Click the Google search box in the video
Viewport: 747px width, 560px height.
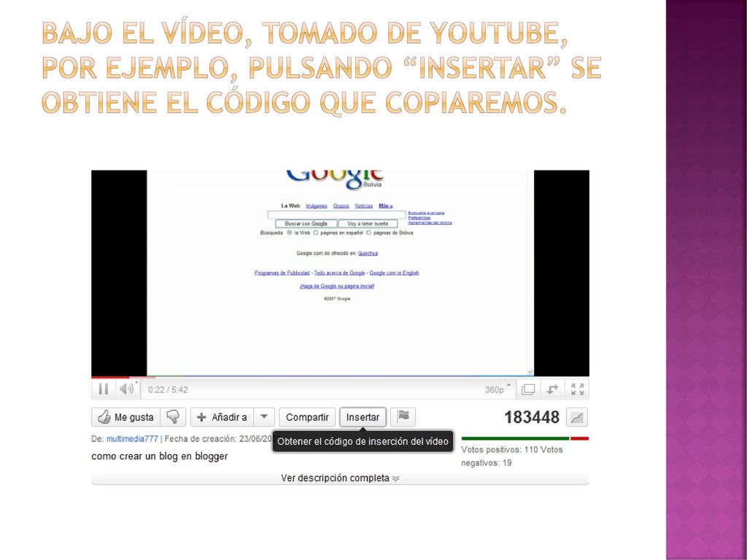(336, 215)
